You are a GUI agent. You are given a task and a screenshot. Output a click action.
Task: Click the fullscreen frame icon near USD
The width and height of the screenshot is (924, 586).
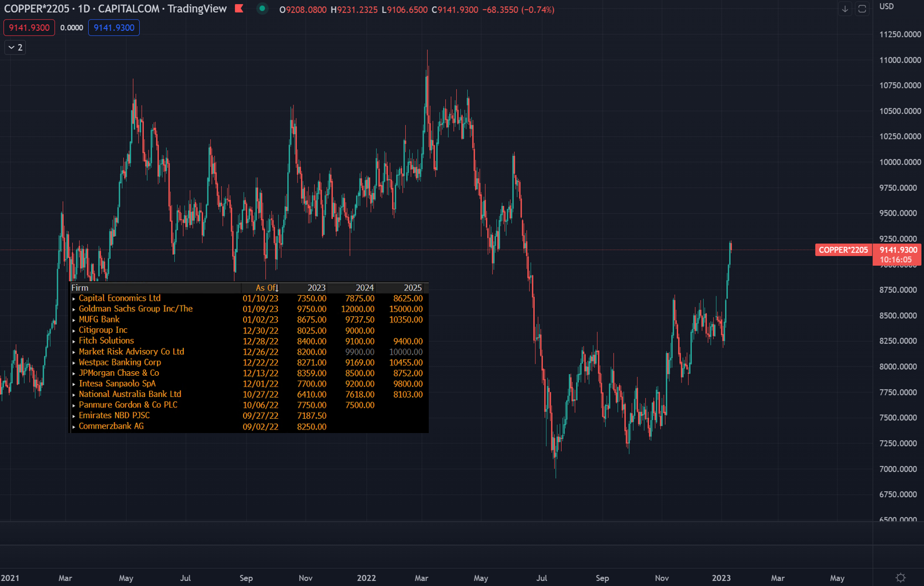(x=862, y=9)
